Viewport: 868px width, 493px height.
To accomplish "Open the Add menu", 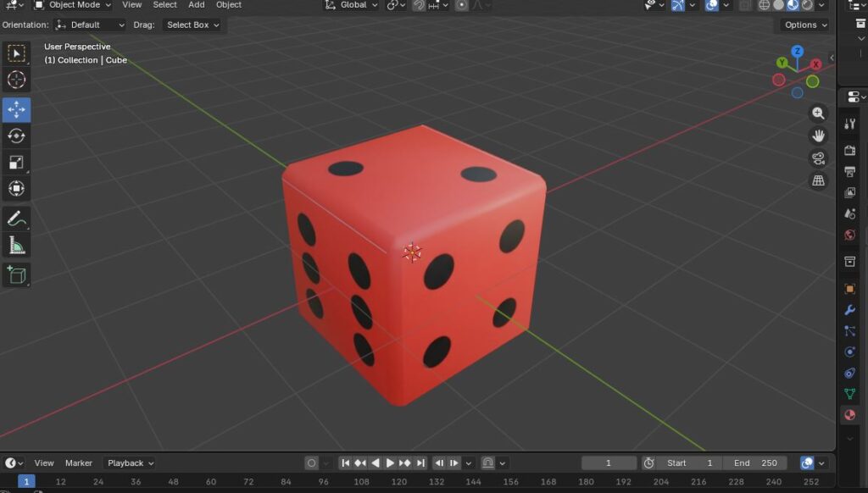I will 197,5.
